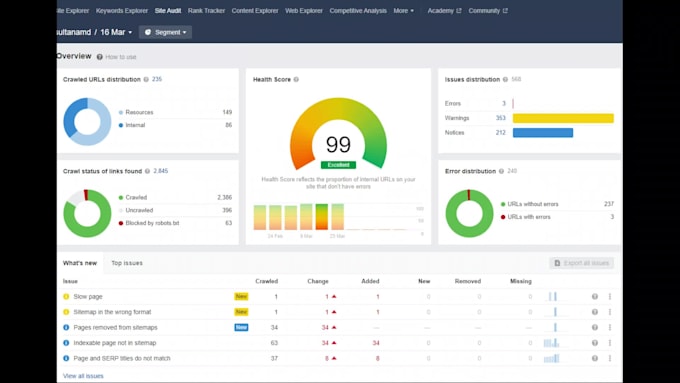
Task: Click the Errors count 3
Action: point(504,104)
